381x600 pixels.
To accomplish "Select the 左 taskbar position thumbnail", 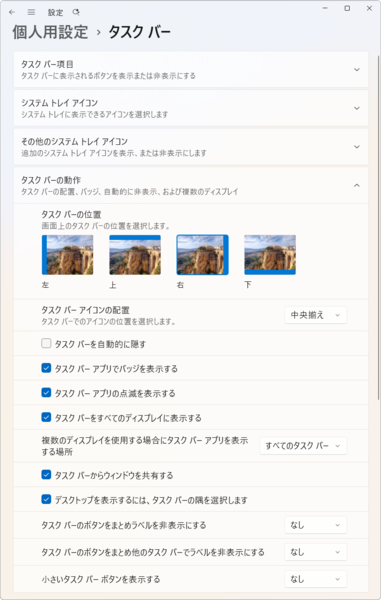I will 67,255.
